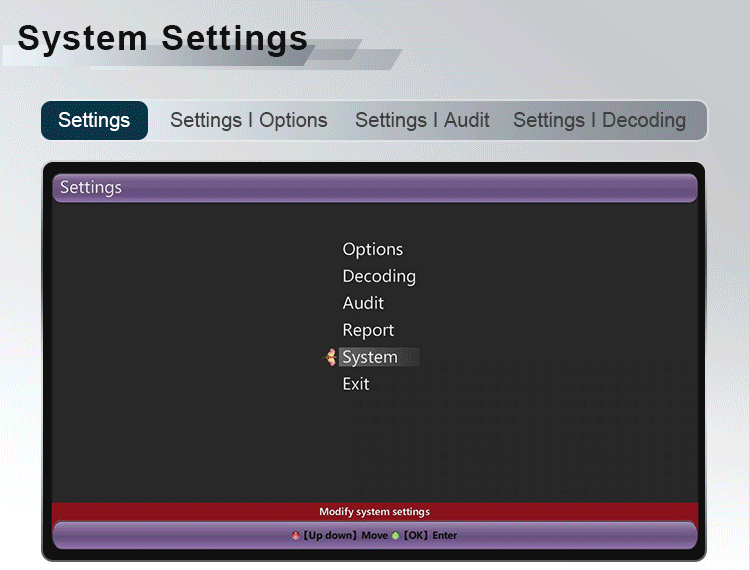The width and height of the screenshot is (750, 570).
Task: Click the System Settings page heading
Action: [x=163, y=38]
